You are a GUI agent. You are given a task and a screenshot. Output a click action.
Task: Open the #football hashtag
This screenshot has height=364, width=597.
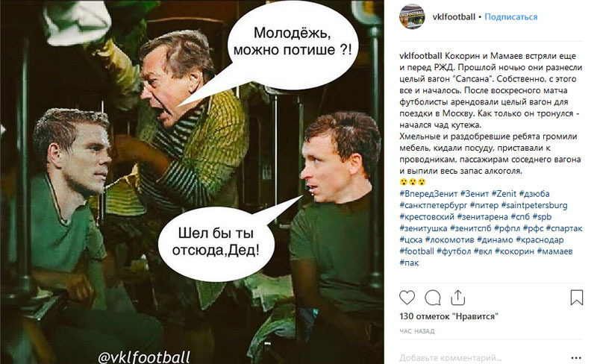pos(416,251)
